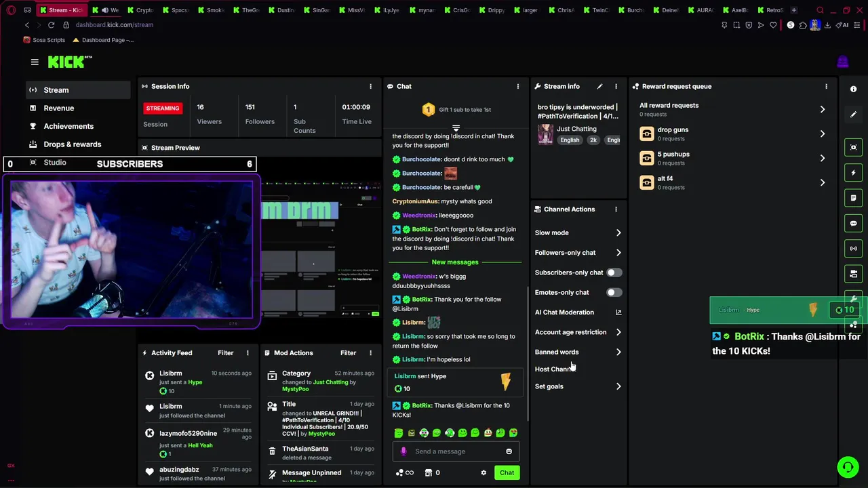Reload the browser page
This screenshot has width=868, height=488.
tap(51, 25)
